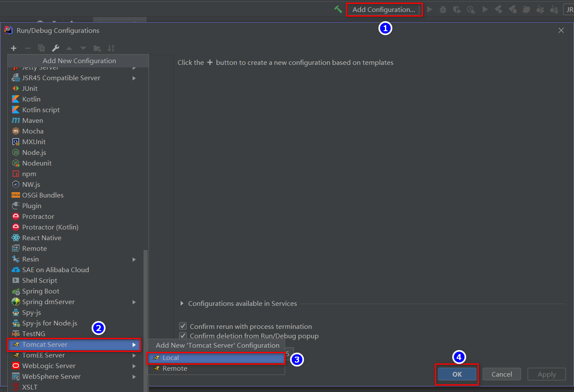The width and height of the screenshot is (574, 392).
Task: Click the Maven 'm' icon
Action: coord(16,120)
